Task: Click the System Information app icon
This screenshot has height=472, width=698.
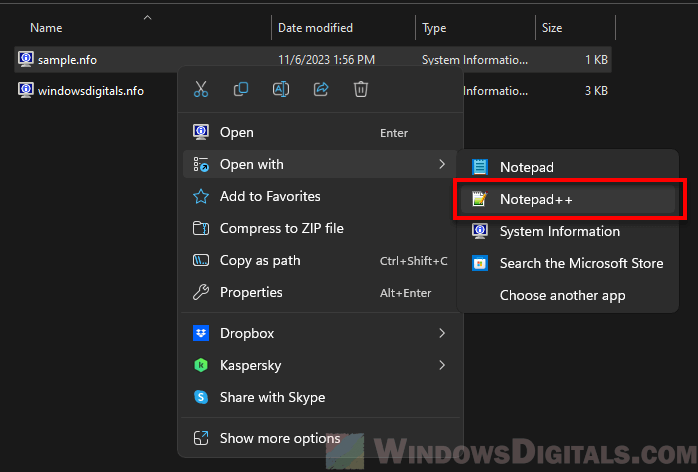Action: point(480,231)
